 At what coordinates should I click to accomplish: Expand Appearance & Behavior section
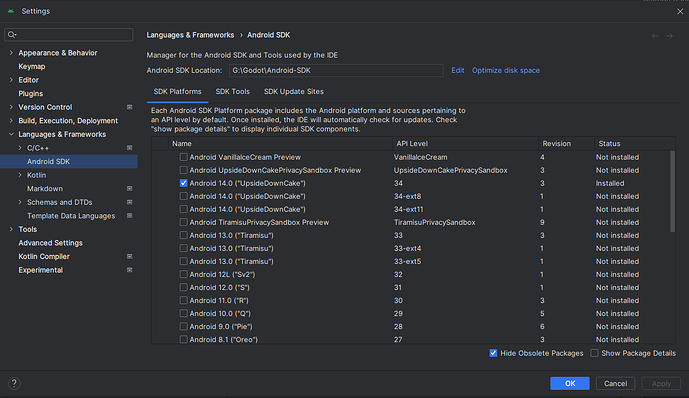[x=11, y=53]
